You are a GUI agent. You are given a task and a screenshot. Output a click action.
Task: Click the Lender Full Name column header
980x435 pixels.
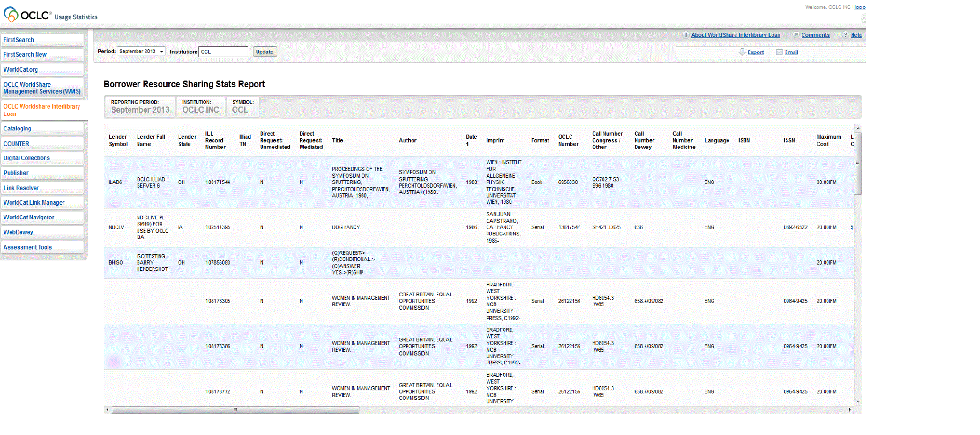click(x=151, y=140)
